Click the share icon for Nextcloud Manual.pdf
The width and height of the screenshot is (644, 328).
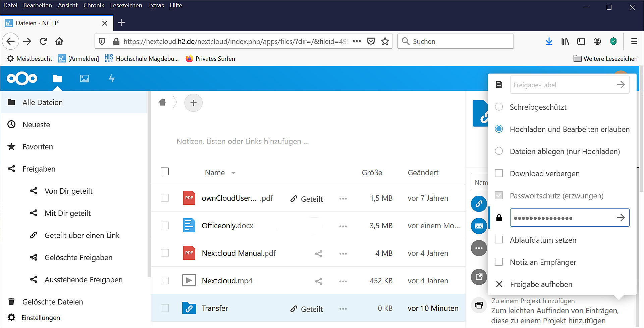point(318,254)
